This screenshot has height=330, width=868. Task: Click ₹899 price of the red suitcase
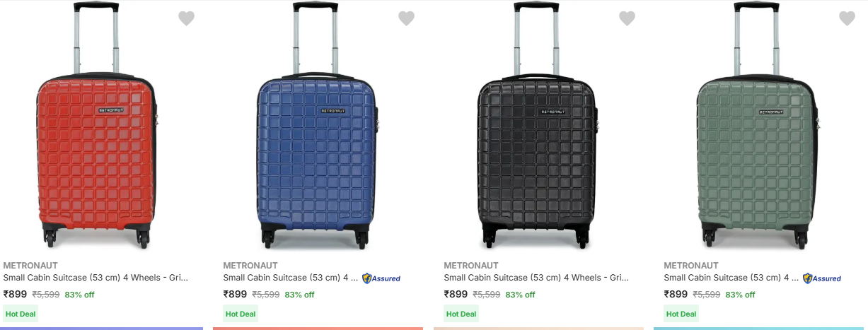[15, 295]
